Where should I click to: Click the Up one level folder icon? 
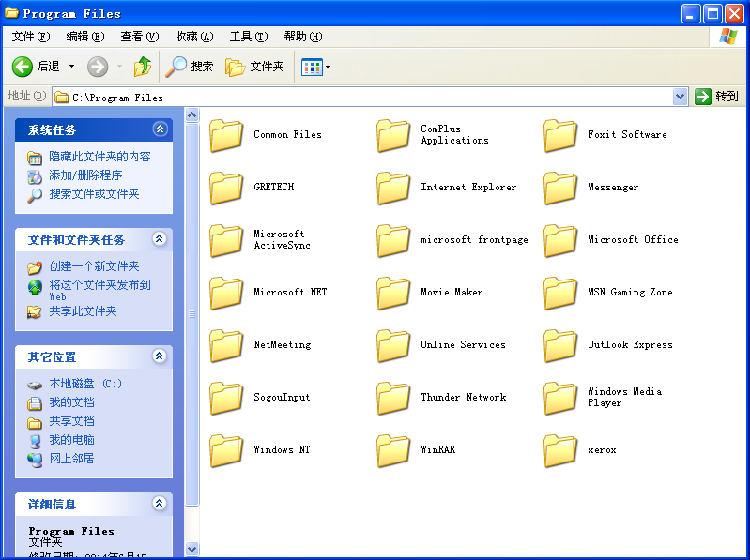pos(143,67)
